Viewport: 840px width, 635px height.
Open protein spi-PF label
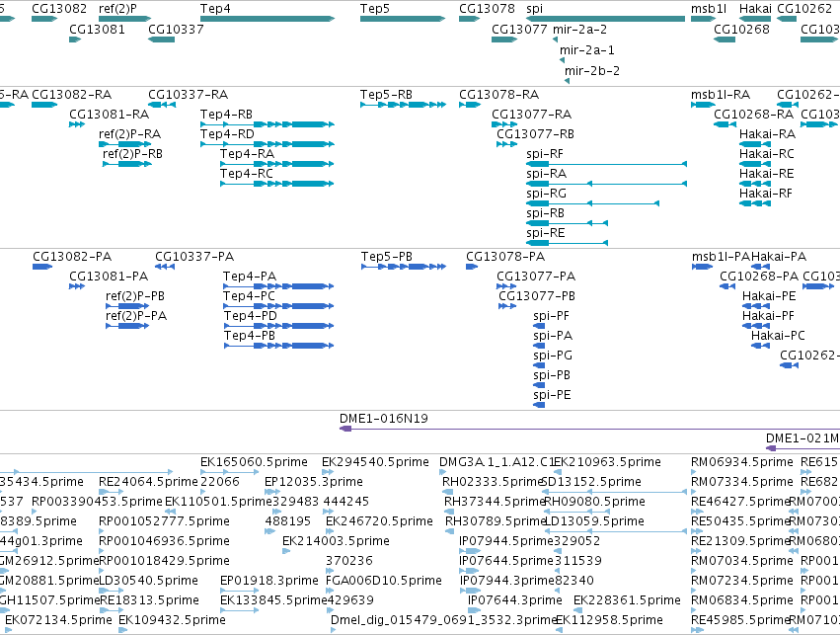(551, 316)
